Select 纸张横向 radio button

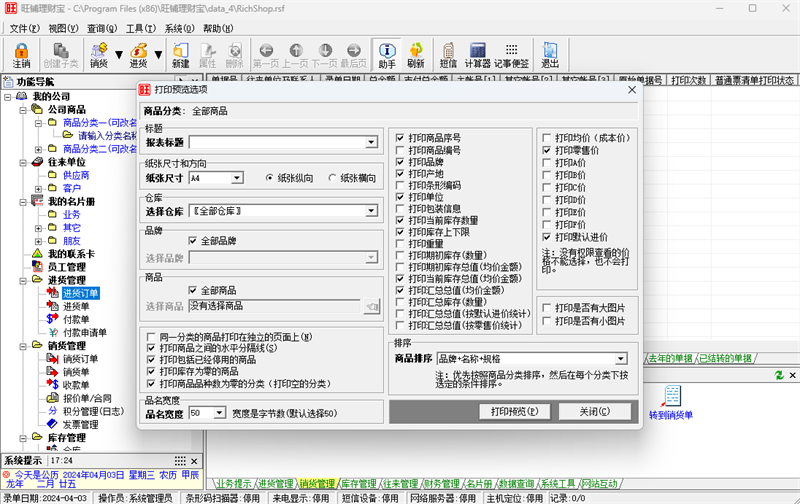[333, 178]
